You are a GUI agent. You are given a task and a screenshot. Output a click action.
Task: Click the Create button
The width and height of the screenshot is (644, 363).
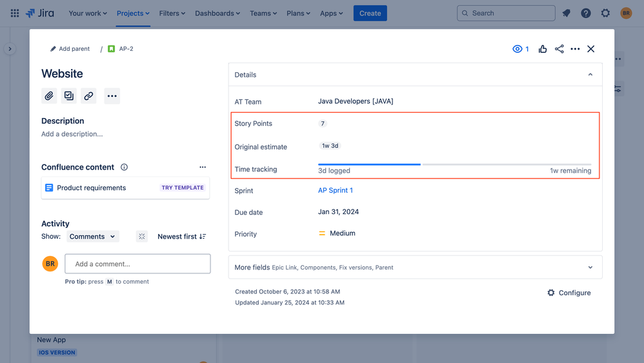coord(370,13)
